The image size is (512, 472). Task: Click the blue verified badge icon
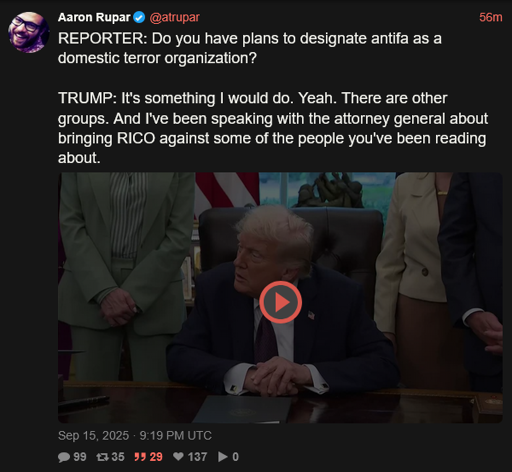click(139, 17)
